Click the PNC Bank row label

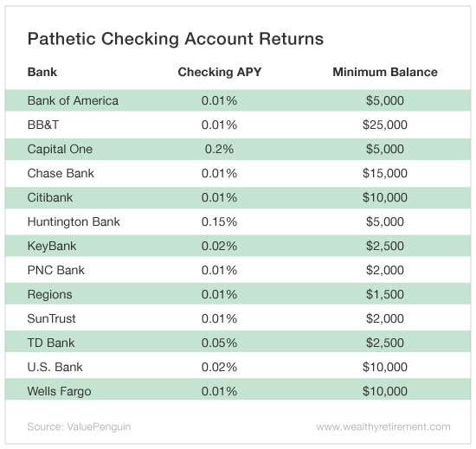(56, 270)
